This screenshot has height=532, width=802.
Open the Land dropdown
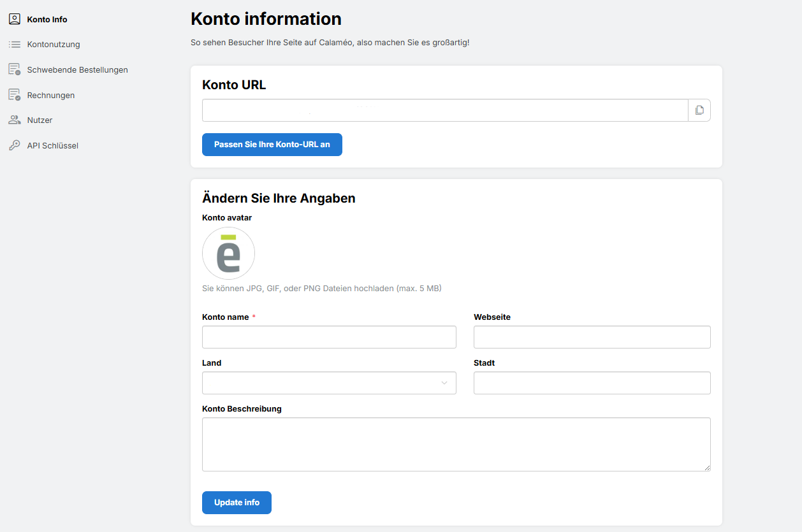[329, 383]
